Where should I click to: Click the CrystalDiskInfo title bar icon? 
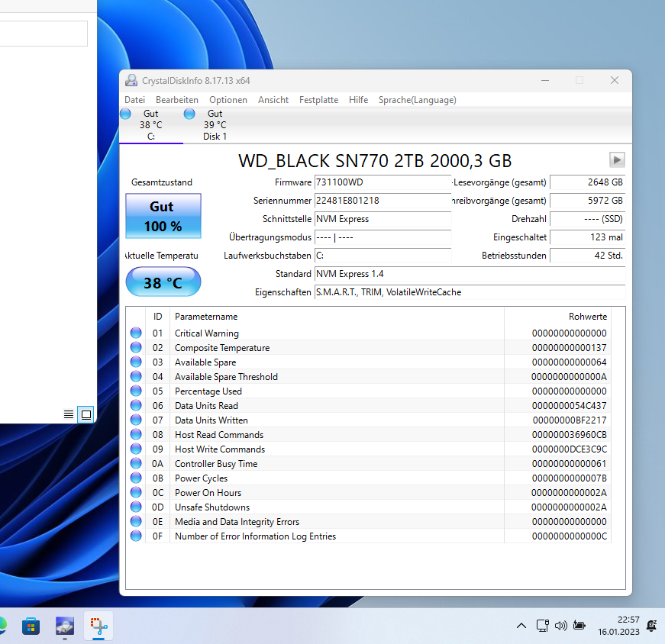131,80
